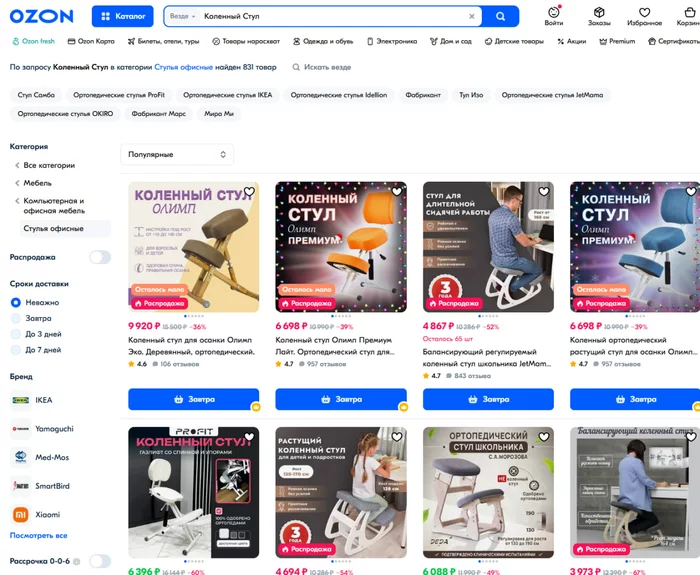Add JetMama chair priced 4 867 ₽ to cart
The height and width of the screenshot is (575, 700).
pos(488,399)
